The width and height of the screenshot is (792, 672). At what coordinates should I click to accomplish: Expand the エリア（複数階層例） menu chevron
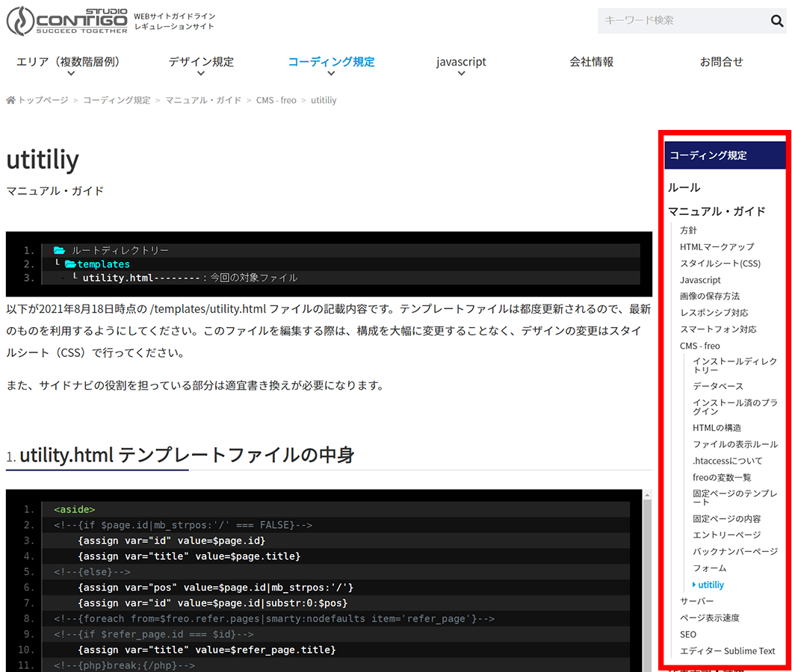(x=71, y=74)
